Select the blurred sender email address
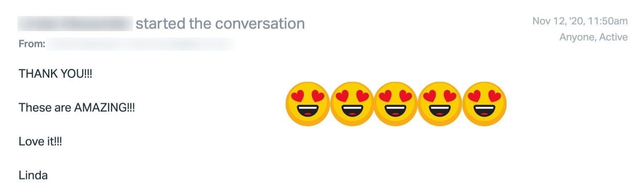The width and height of the screenshot is (644, 190). [140, 44]
